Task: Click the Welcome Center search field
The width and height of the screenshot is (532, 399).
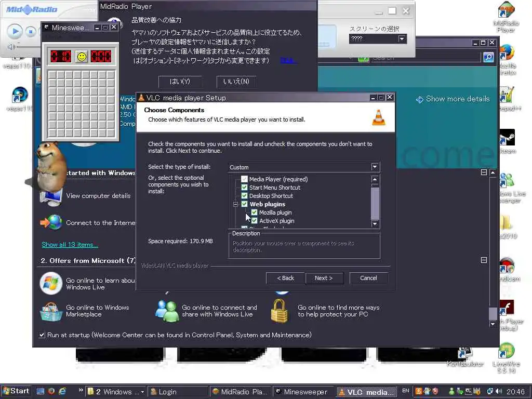Action: (425, 57)
